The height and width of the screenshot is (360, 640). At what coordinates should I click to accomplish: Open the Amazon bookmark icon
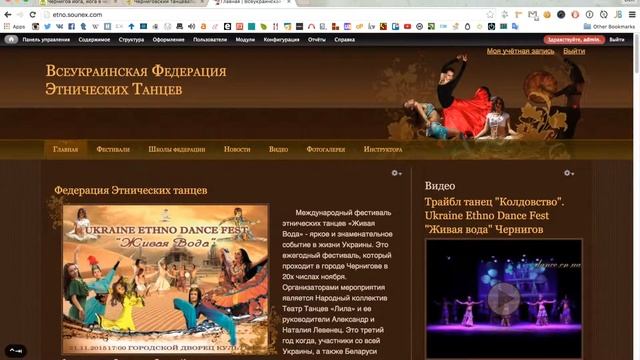pyautogui.click(x=203, y=27)
